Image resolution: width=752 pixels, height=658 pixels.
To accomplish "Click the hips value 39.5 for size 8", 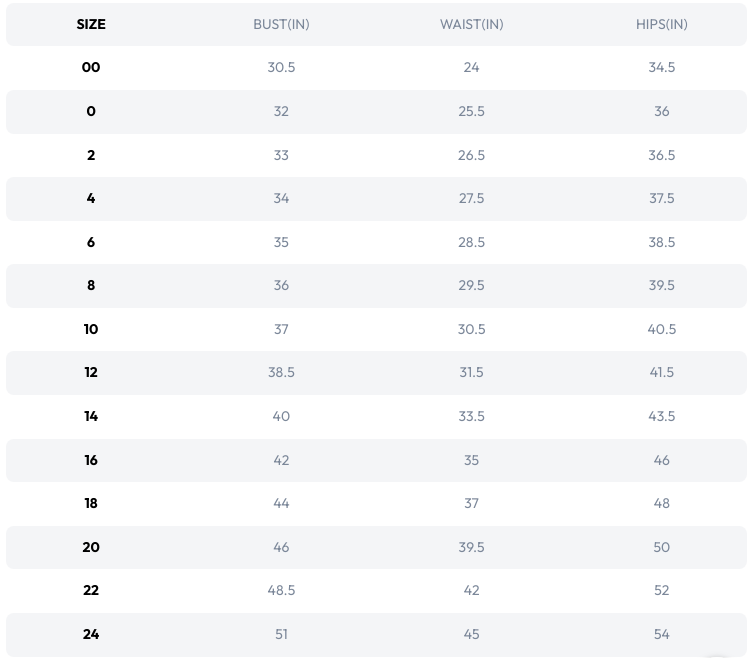I will coord(661,285).
